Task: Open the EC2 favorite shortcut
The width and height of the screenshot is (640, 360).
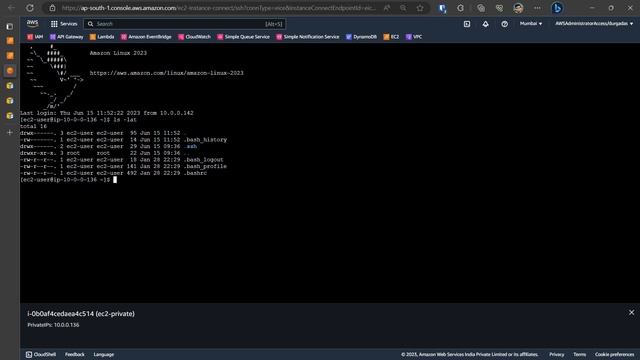Action: [x=391, y=37]
